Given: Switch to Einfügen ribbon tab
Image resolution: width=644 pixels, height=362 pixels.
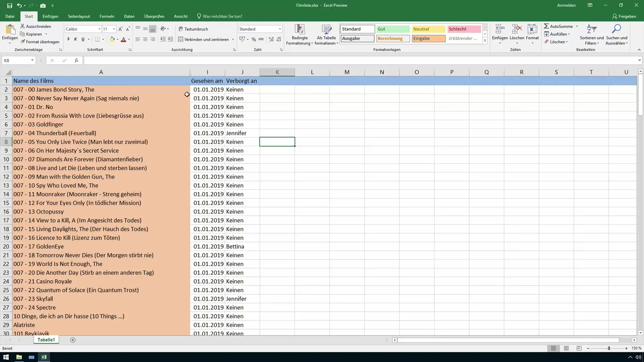Looking at the screenshot, I should [50, 16].
